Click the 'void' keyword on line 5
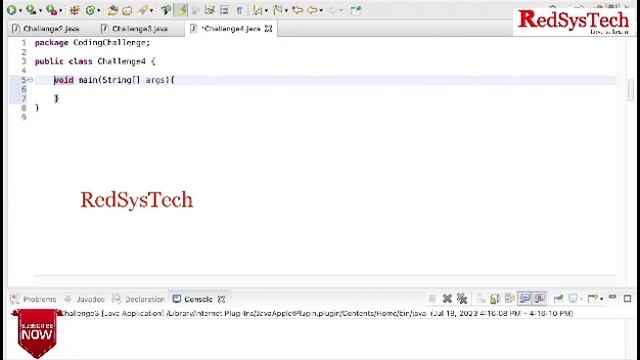This screenshot has width=640, height=360. point(64,80)
